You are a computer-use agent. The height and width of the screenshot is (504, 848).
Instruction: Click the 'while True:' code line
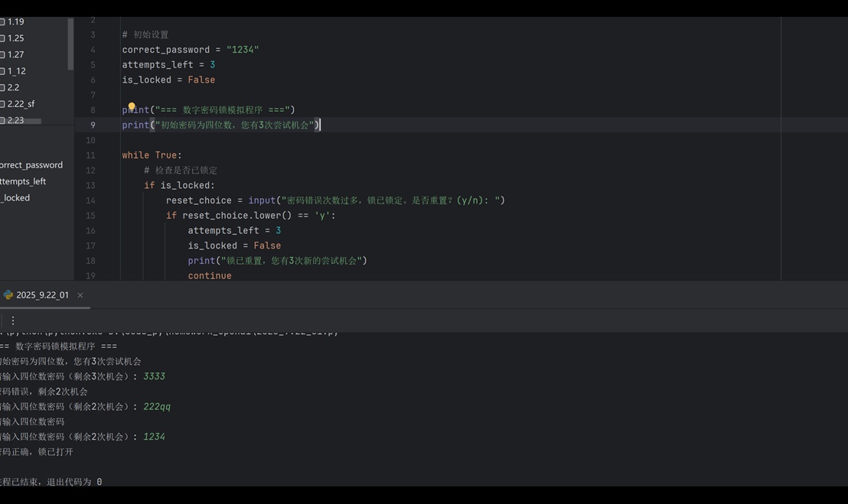pyautogui.click(x=152, y=155)
